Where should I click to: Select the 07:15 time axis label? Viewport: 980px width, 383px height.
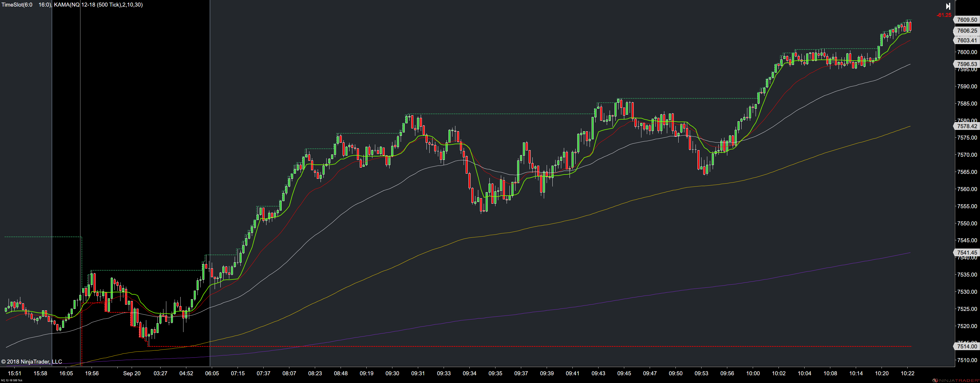point(238,374)
